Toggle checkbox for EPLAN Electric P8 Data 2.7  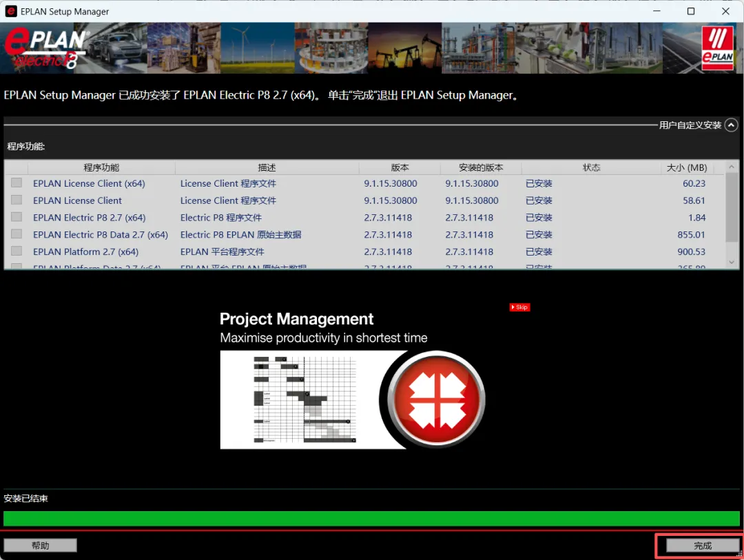17,234
